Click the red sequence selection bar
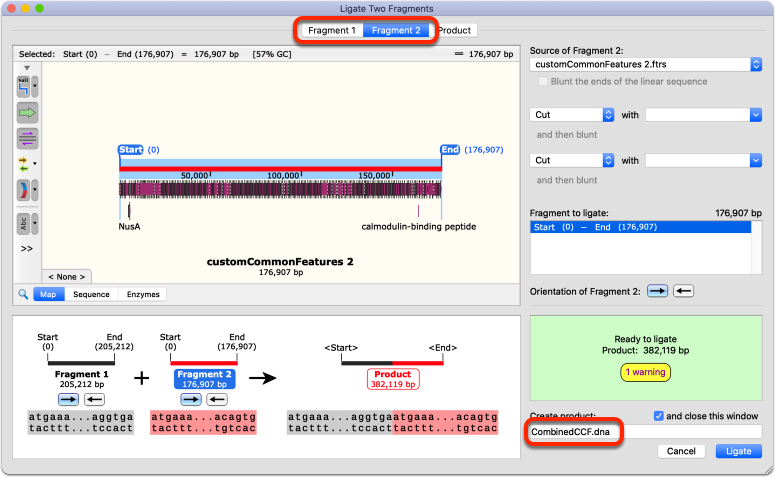Viewport: 775px width, 477px height. point(280,169)
